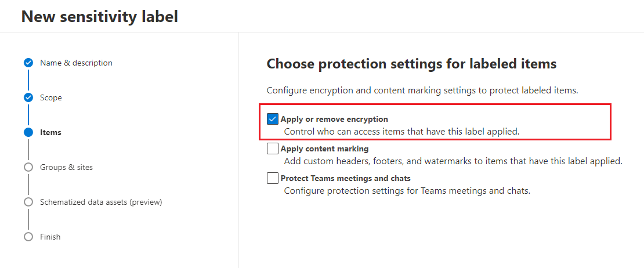Click the filled blue circle for Items step
Viewport: 644px width, 268px height.
28,132
